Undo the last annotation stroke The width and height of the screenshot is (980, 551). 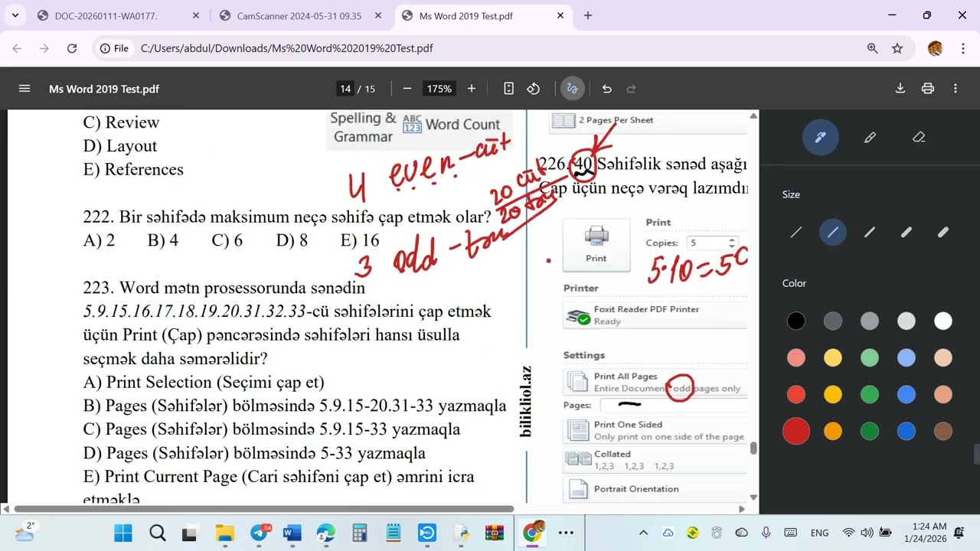pos(607,89)
